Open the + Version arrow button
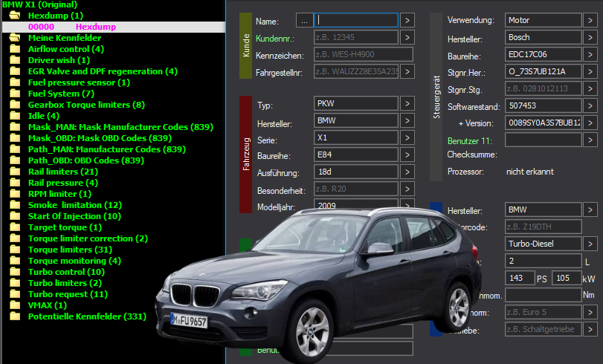This screenshot has width=603, height=364. click(x=590, y=123)
